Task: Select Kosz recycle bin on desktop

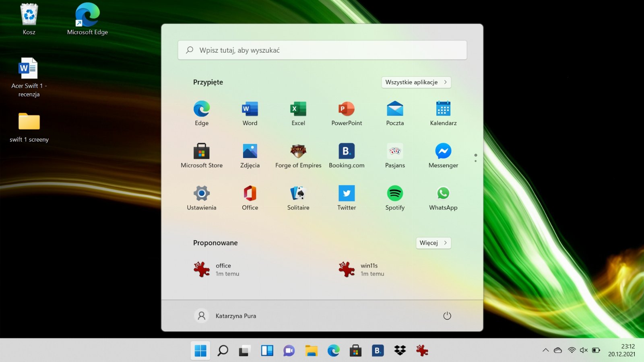Action: [x=29, y=19]
